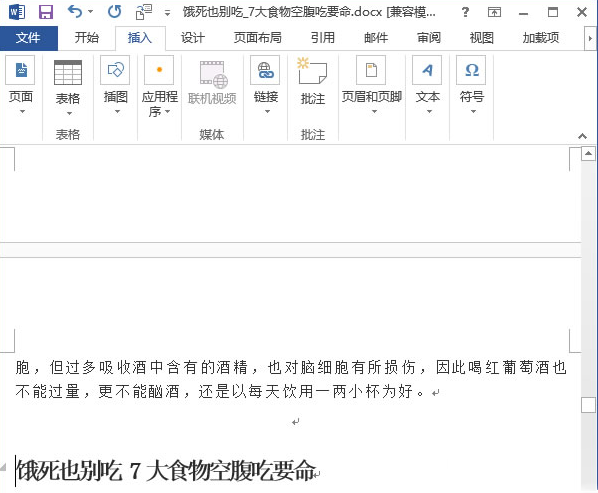Click the 应用程序 apps icon

(x=159, y=70)
